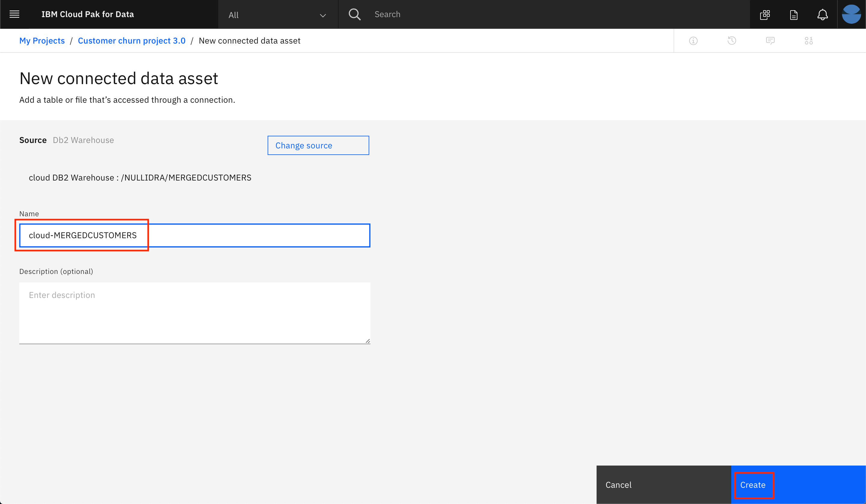The image size is (866, 504).
Task: Click the Change source button
Action: point(318,145)
